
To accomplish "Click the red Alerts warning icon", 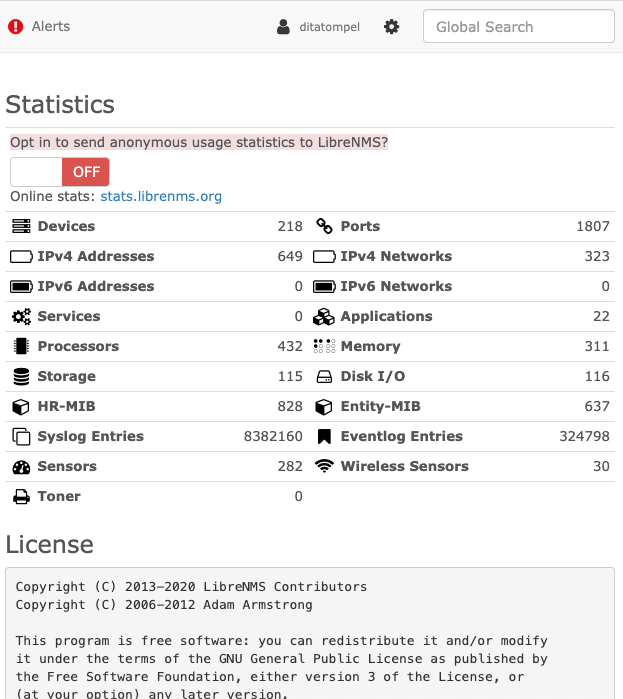I will coord(16,27).
